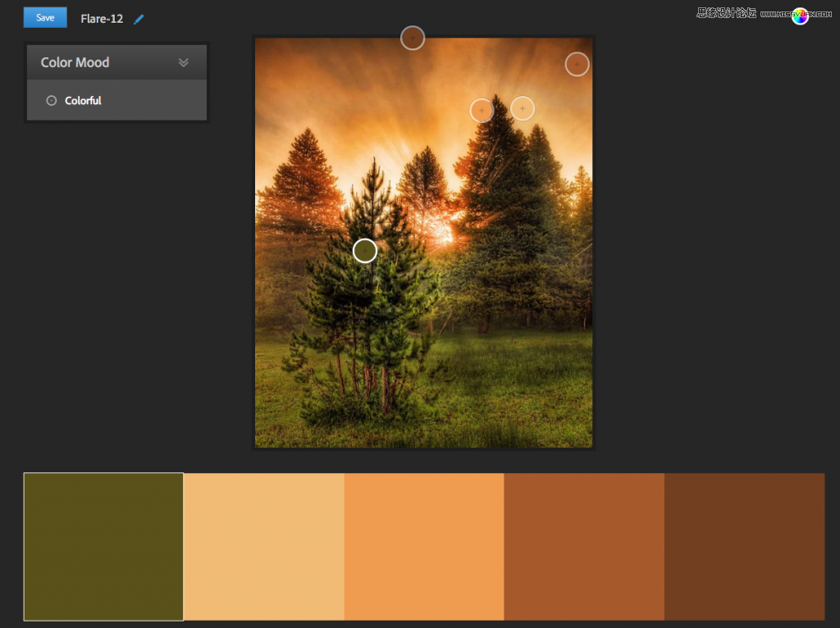
Task: Open the color wheel icon in top-right corner
Action: tap(800, 16)
